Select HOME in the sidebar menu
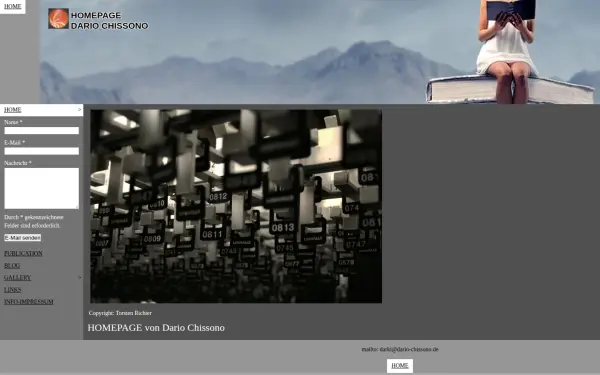 coord(13,110)
